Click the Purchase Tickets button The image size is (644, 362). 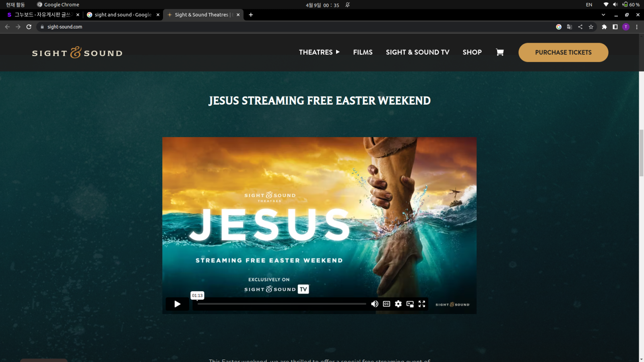563,52
